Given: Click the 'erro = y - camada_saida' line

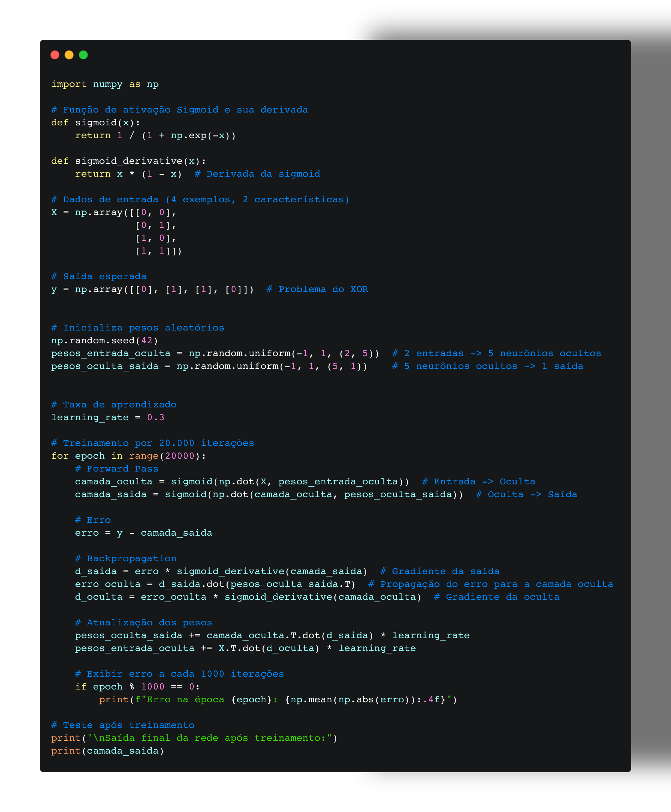Looking at the screenshot, I should tap(144, 533).
